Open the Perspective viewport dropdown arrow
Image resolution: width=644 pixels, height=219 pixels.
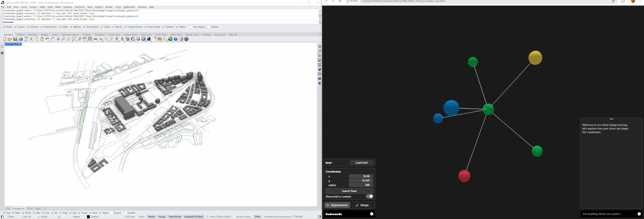point(21,44)
